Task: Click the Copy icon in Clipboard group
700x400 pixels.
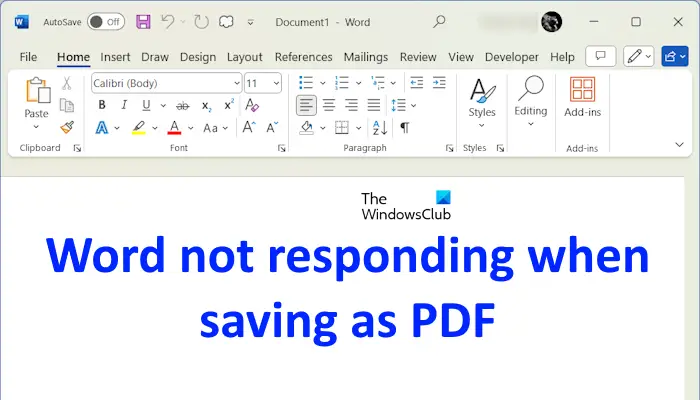Action: click(67, 105)
